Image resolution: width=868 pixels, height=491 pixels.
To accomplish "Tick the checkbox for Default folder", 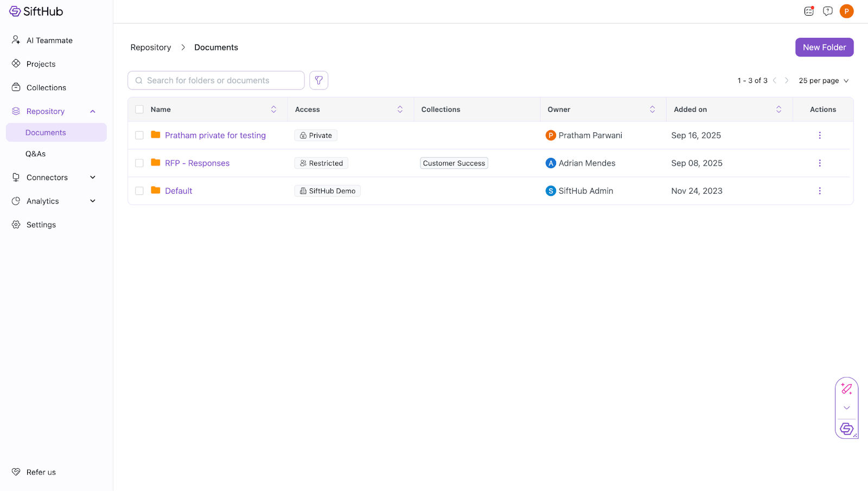I will (x=139, y=191).
